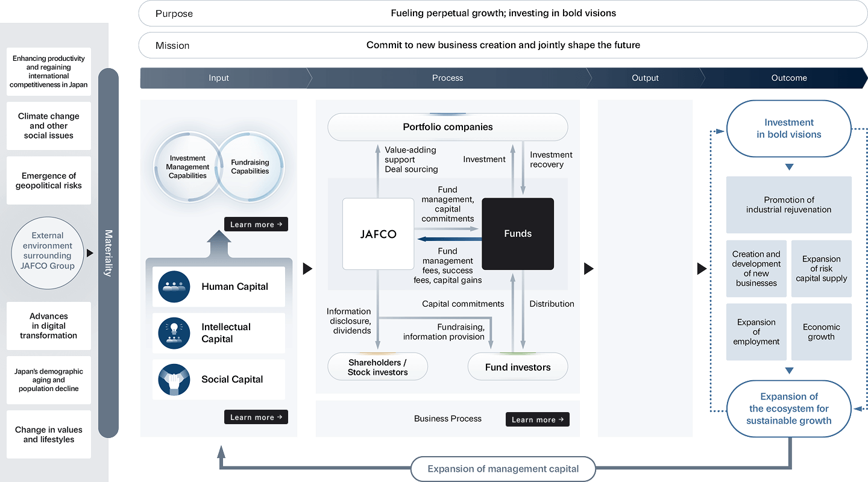Open Learn more below the capabilities circles

click(256, 224)
